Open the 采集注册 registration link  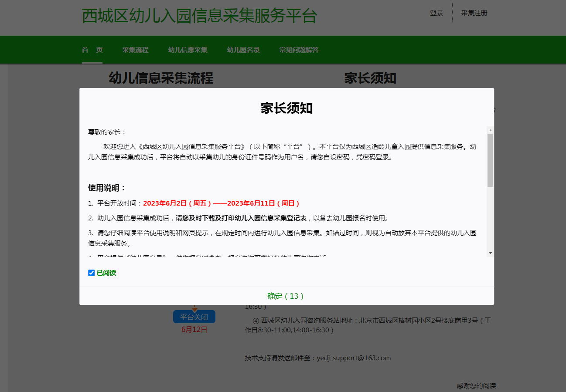click(x=474, y=13)
